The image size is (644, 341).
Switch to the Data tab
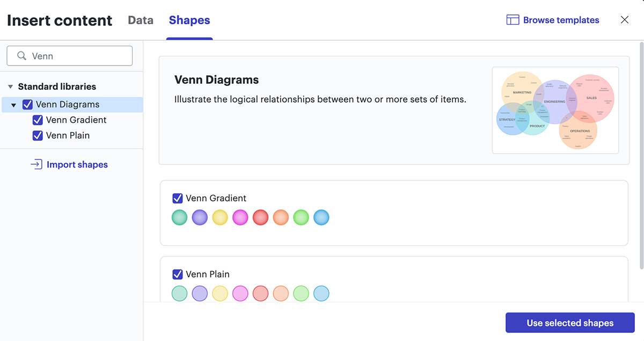[140, 20]
